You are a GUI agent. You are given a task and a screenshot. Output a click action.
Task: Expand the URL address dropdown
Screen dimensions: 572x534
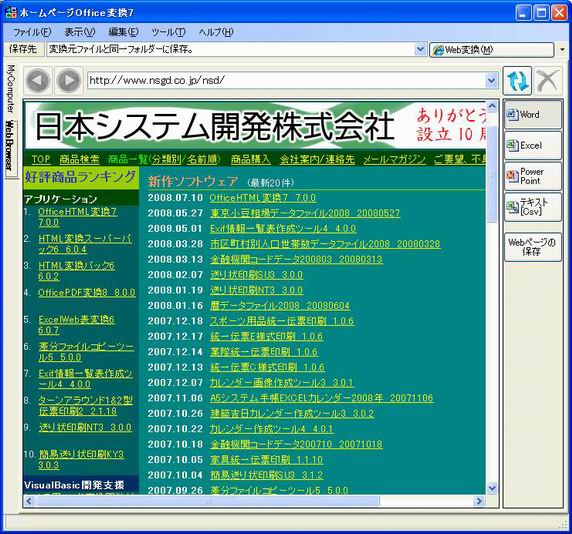click(491, 80)
